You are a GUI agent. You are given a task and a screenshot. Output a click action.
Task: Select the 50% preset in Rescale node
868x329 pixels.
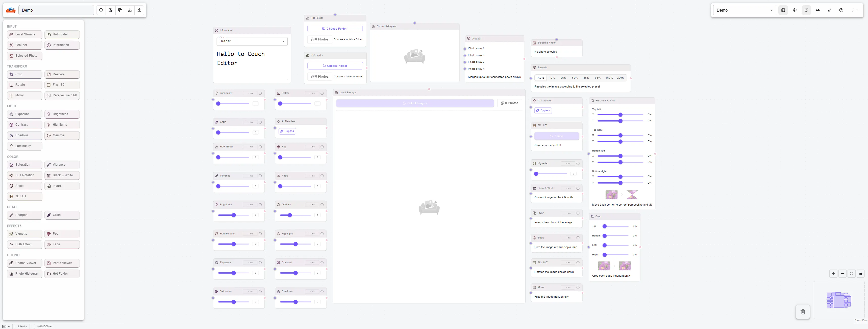575,78
